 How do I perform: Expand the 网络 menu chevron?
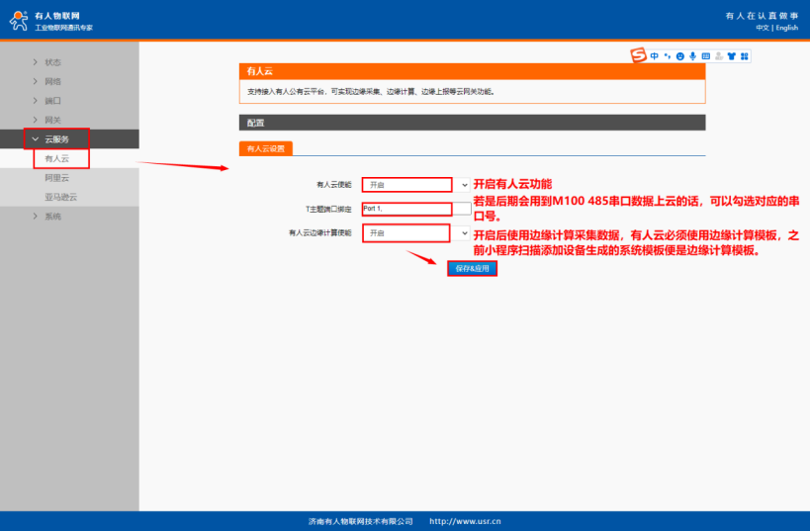[36, 81]
